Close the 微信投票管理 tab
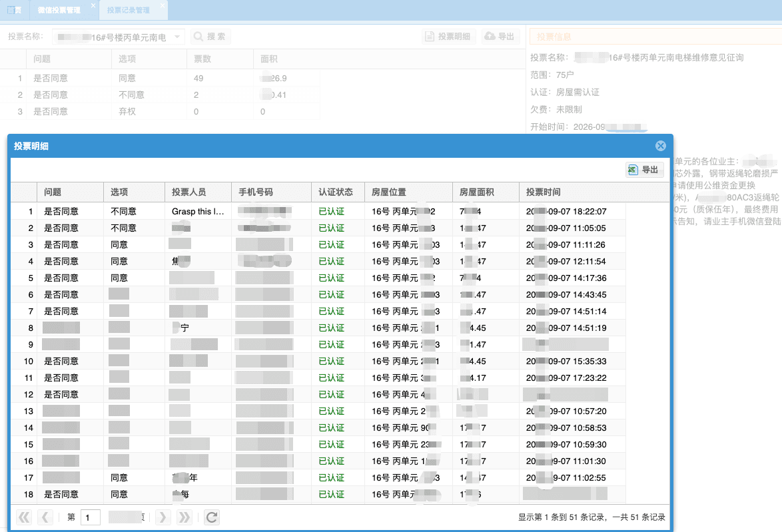This screenshot has width=782, height=532. (93, 5)
